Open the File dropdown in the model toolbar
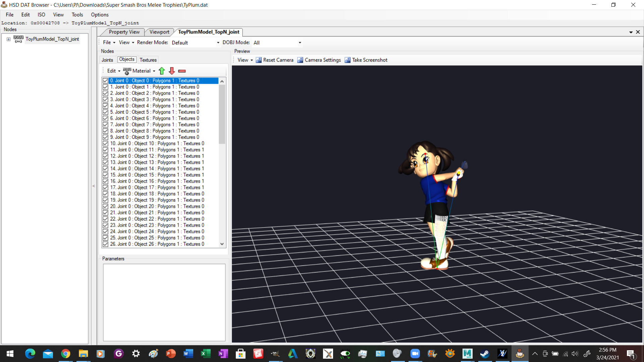 coord(109,42)
